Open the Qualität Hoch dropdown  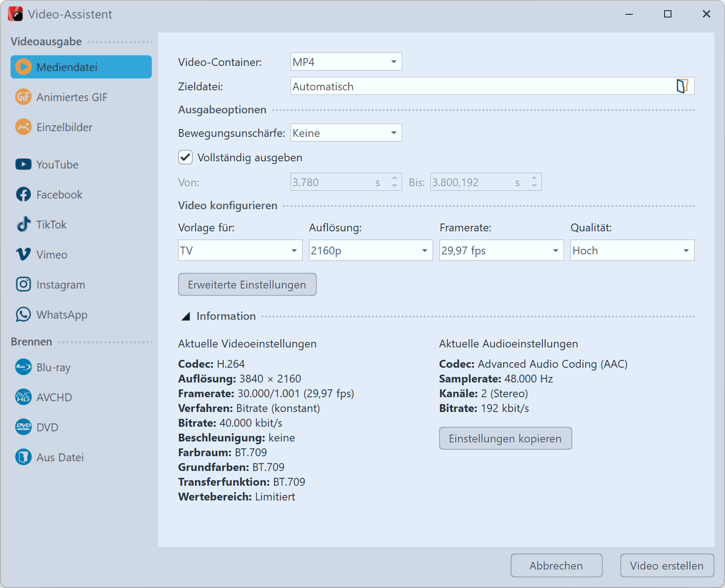632,251
